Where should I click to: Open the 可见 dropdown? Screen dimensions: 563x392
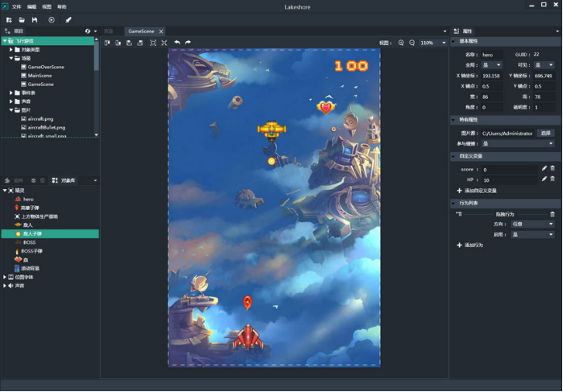tap(544, 65)
